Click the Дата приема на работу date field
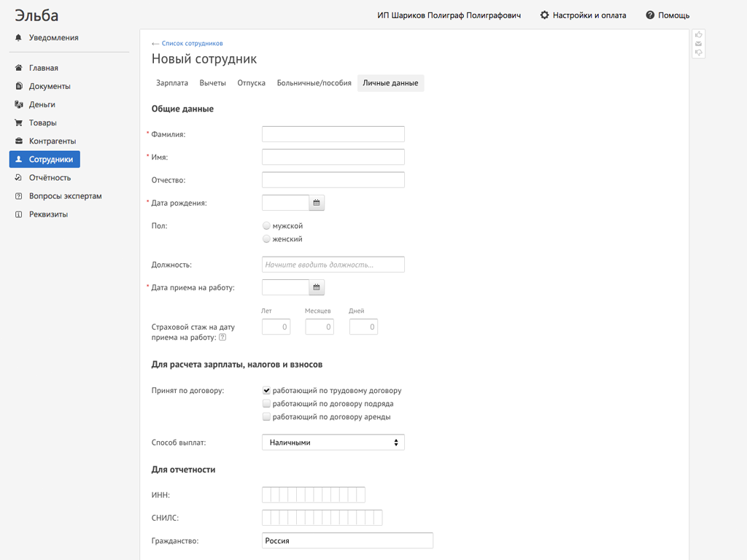This screenshot has height=560, width=747. pyautogui.click(x=285, y=287)
